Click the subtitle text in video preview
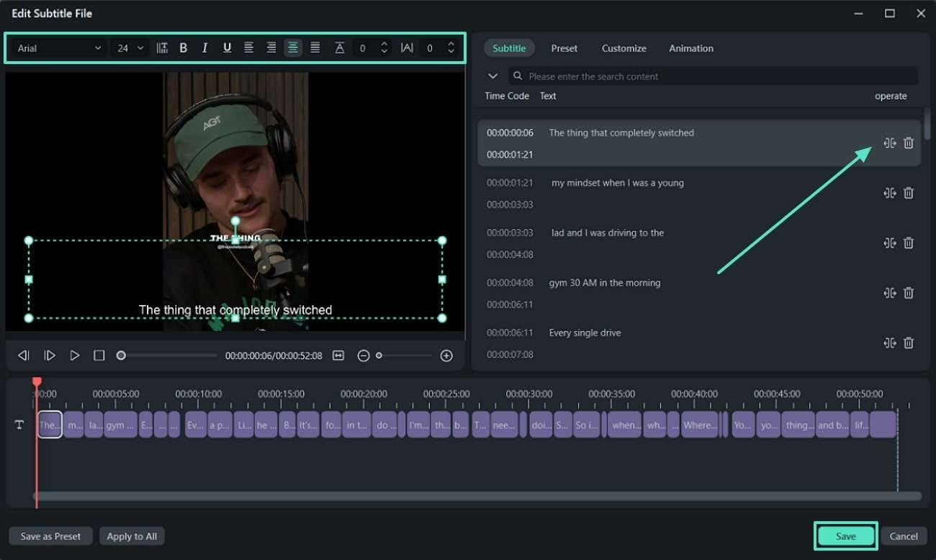The image size is (936, 560). (235, 310)
